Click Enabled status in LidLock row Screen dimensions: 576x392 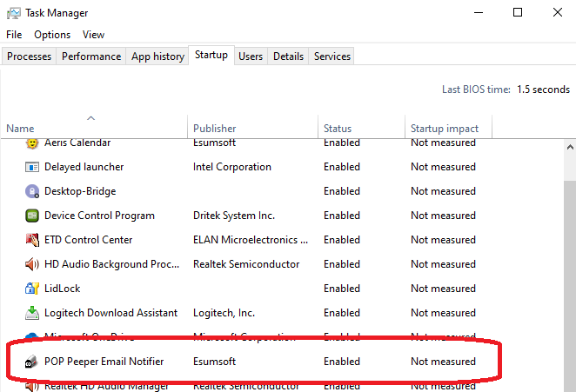[x=342, y=289]
